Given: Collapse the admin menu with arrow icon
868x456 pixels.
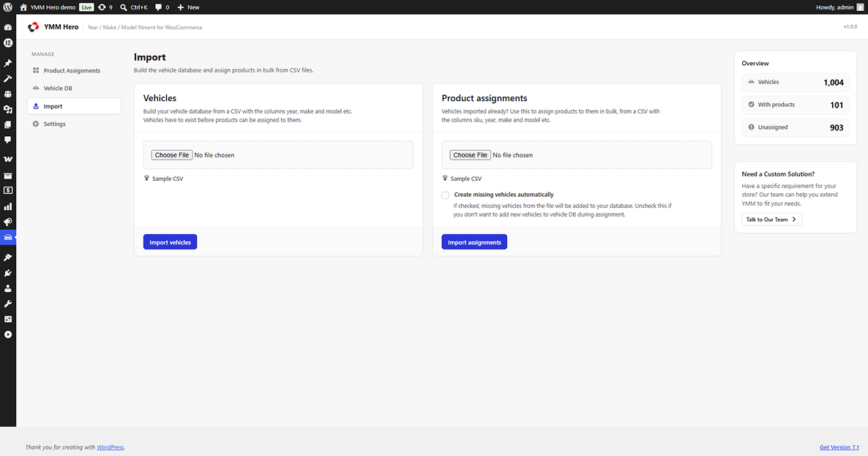Looking at the screenshot, I should (8, 334).
